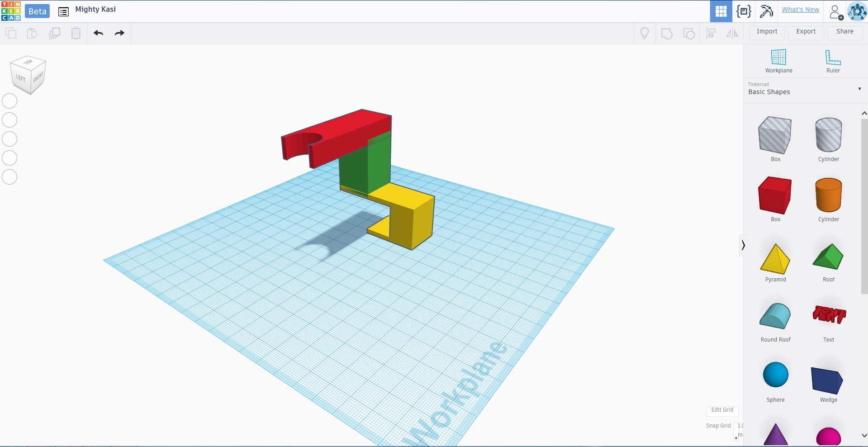Click the Mighty Kasi design name
The height and width of the screenshot is (447, 868).
click(x=95, y=9)
